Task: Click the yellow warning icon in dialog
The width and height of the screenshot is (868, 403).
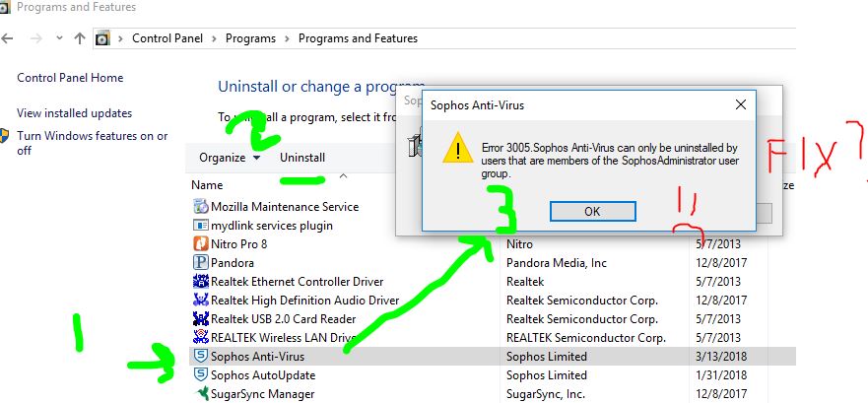Action: pos(458,148)
